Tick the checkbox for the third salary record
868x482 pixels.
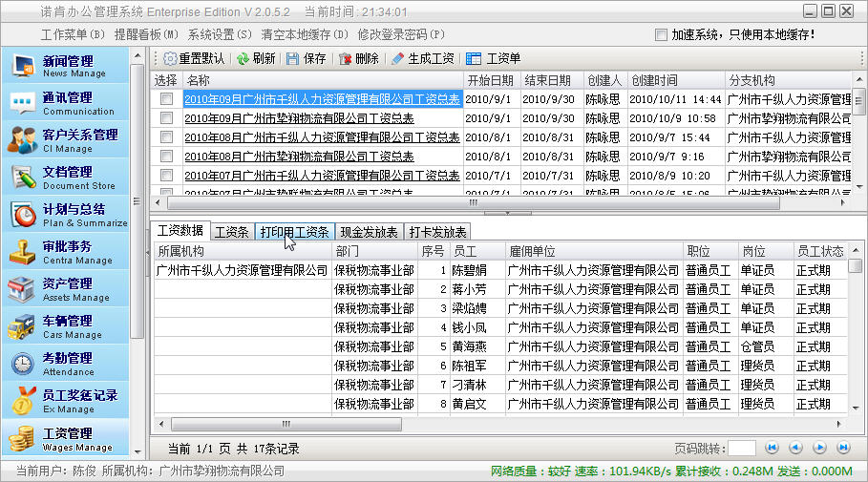pyautogui.click(x=166, y=136)
